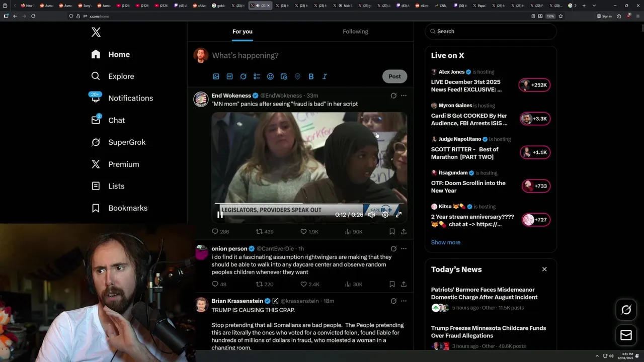Open Premium in the sidebar
644x362 pixels.
[115, 164]
